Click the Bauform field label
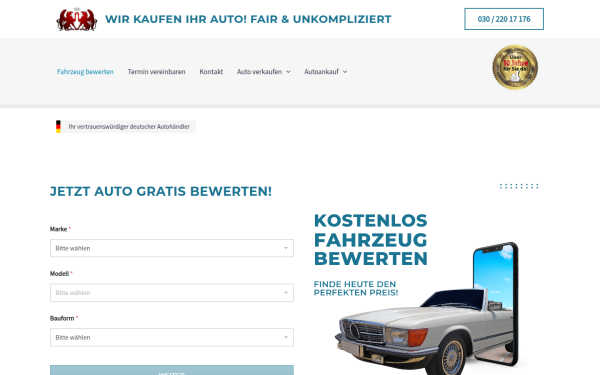 click(62, 318)
